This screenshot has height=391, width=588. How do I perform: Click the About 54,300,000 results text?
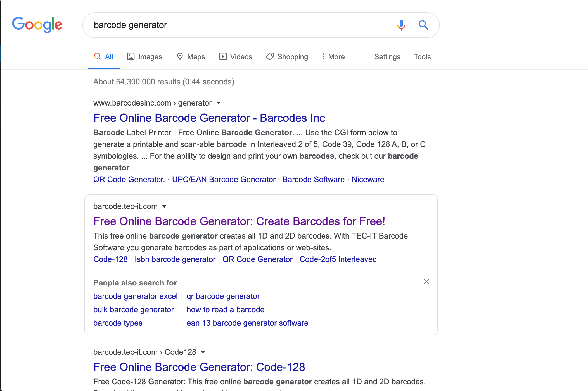(164, 82)
